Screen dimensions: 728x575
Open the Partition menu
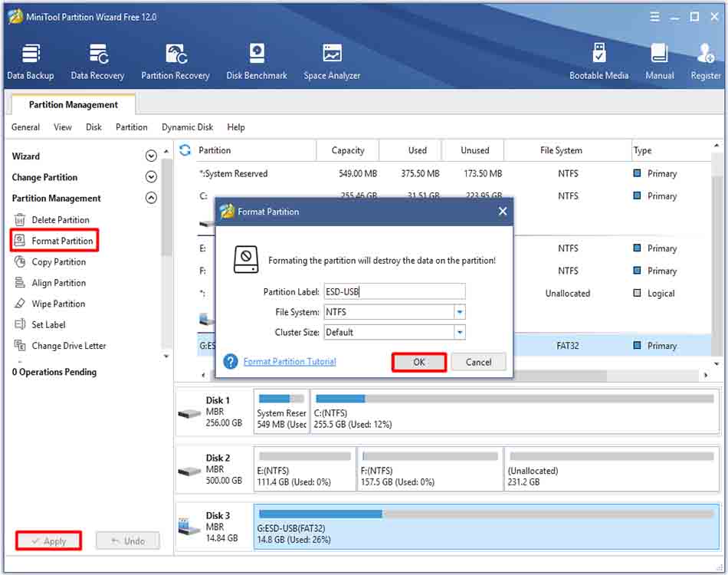131,127
